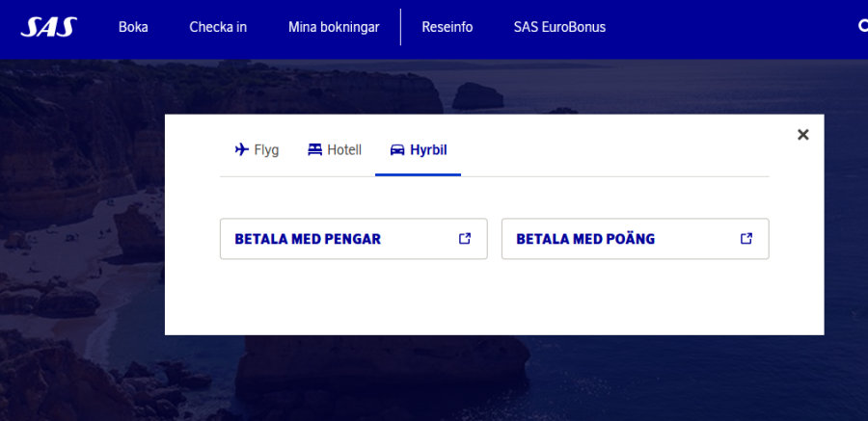Click the bed icon beside Hotell

pos(314,149)
